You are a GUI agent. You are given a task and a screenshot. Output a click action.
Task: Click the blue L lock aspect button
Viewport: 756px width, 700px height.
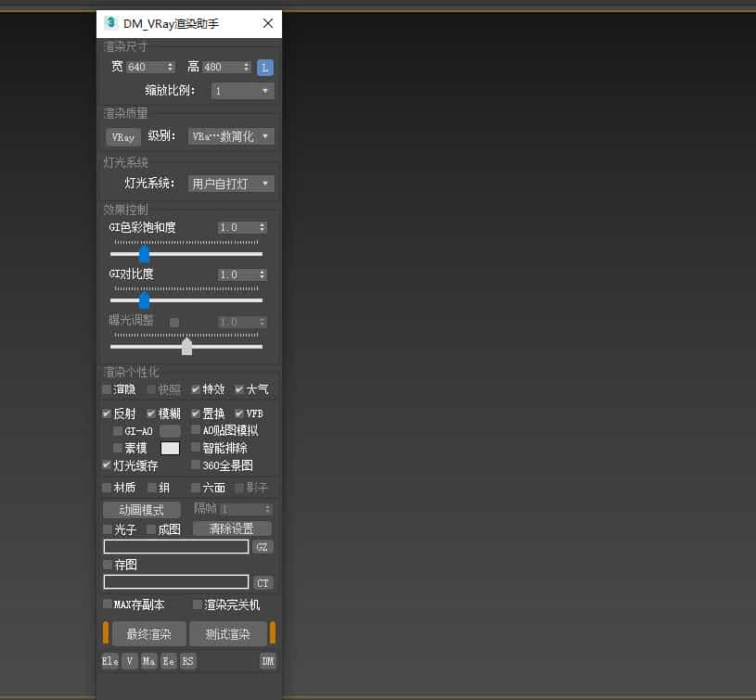point(264,68)
